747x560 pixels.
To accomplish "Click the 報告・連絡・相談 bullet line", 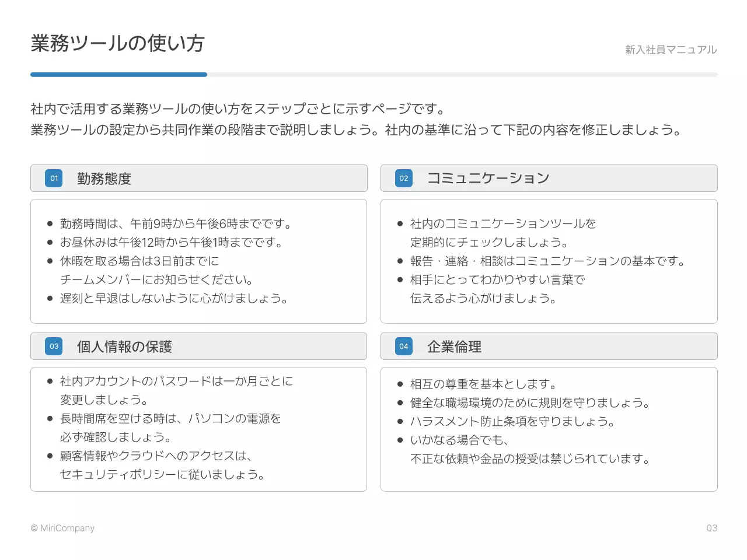I will coord(549,261).
